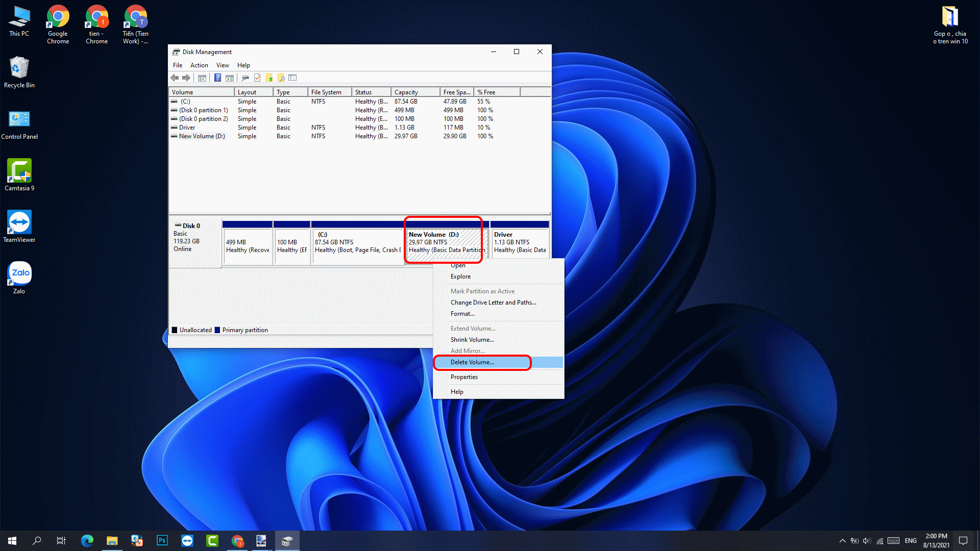The height and width of the screenshot is (551, 980).
Task: Click the folder with magnifier toolbar icon
Action: pyautogui.click(x=281, y=78)
